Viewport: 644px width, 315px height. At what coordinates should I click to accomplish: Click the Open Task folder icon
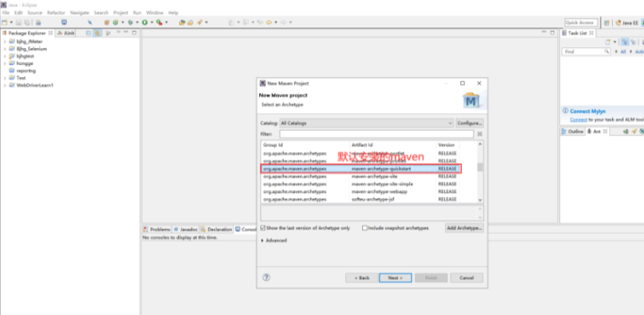coord(191,22)
